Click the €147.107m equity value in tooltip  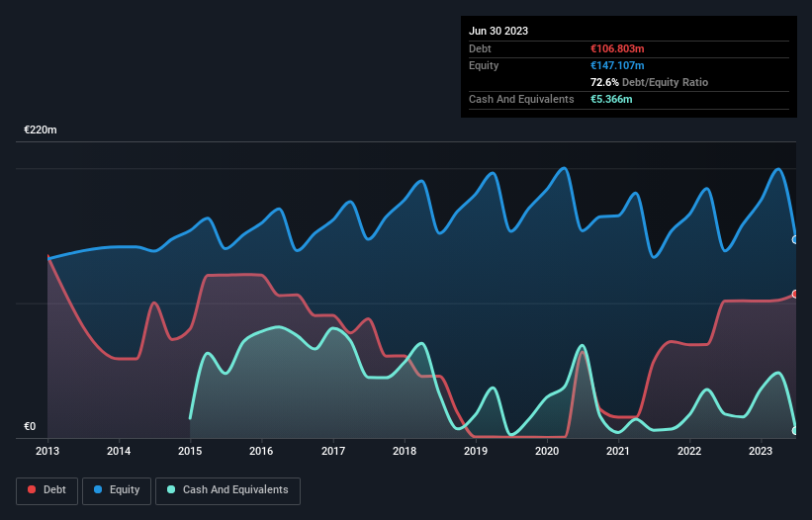pyautogui.click(x=617, y=65)
